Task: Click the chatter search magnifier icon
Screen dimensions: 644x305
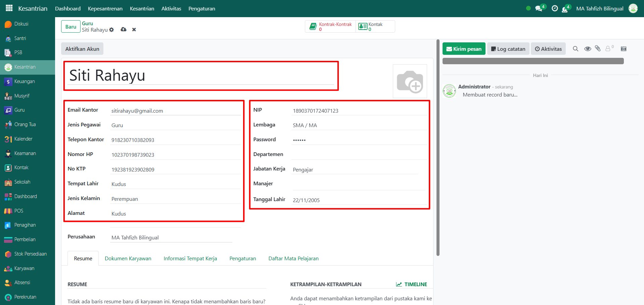Action: [576, 49]
